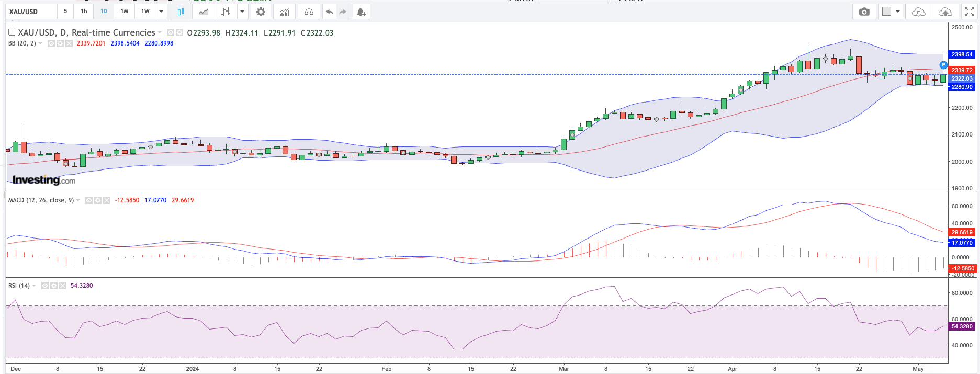Open the chart style dropdown arrow

[242, 12]
